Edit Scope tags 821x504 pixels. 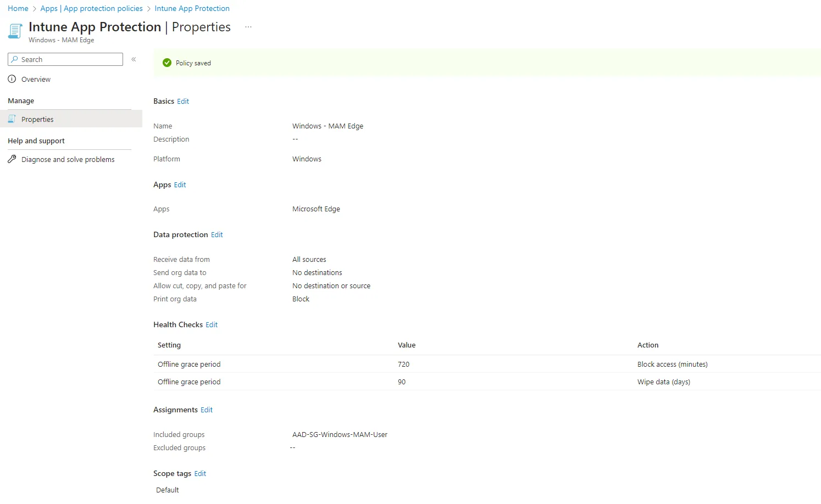200,474
